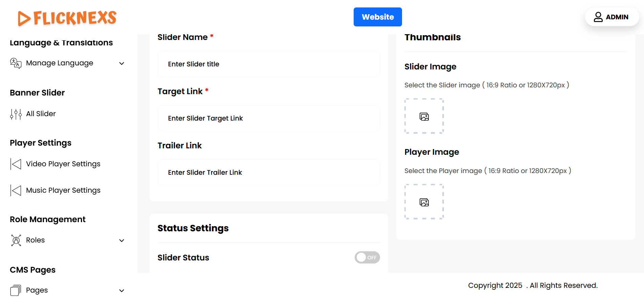This screenshot has height=297, width=644.
Task: Focus the Slider Target Link field
Action: tap(269, 118)
